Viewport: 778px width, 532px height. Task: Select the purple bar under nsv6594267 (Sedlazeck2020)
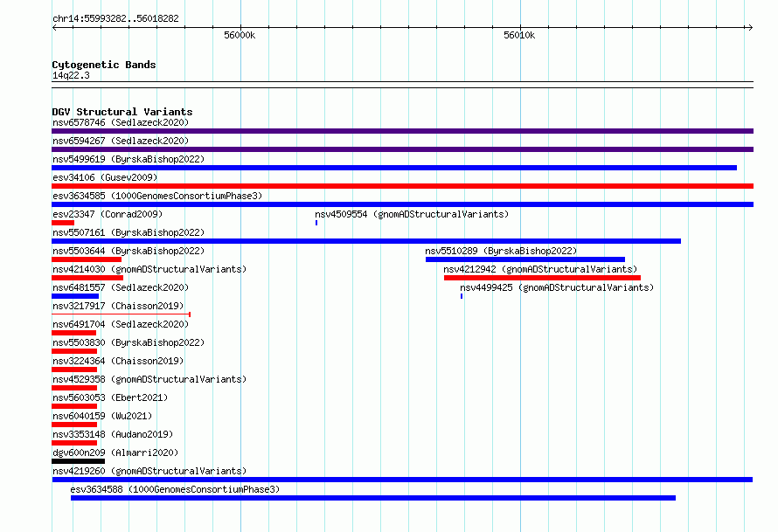click(x=402, y=149)
